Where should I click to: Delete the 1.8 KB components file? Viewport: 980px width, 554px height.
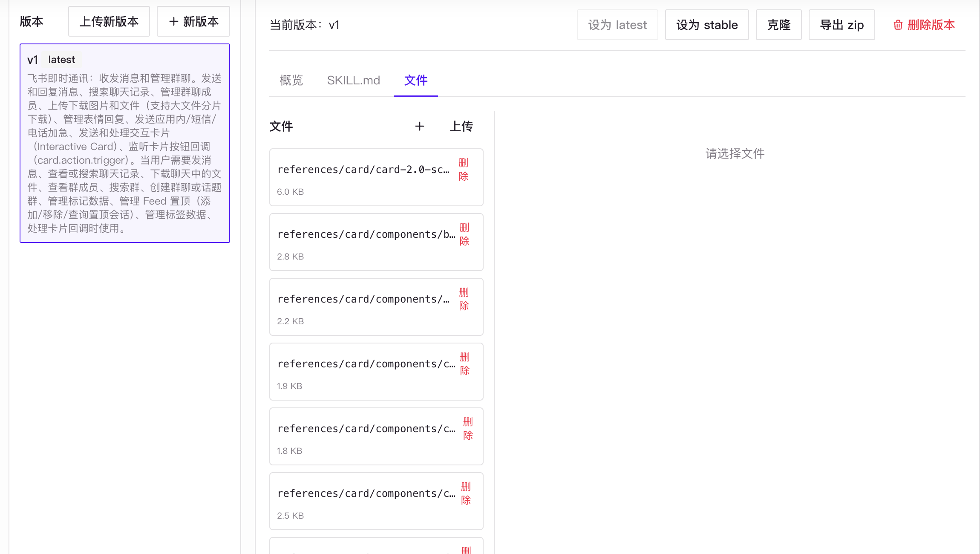coord(468,429)
